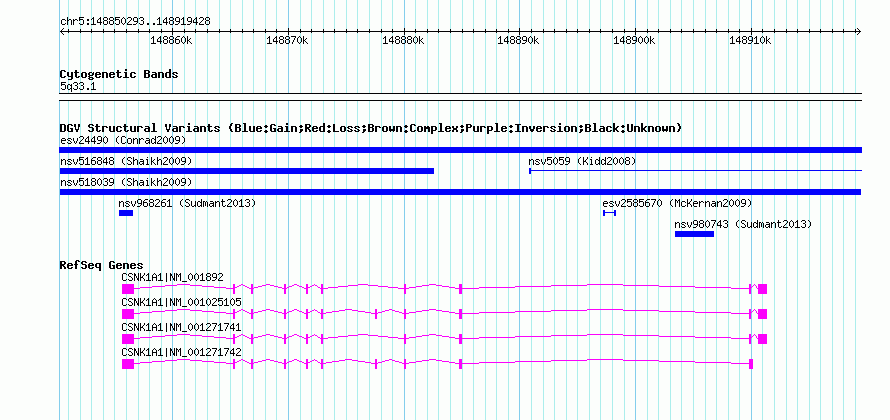This screenshot has width=890, height=420.
Task: Click the small nsv968261 blue block
Action: pos(126,213)
